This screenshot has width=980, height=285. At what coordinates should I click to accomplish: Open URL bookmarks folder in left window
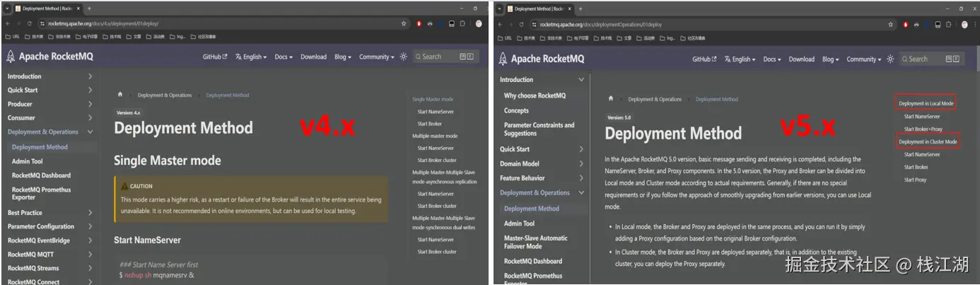[x=12, y=37]
